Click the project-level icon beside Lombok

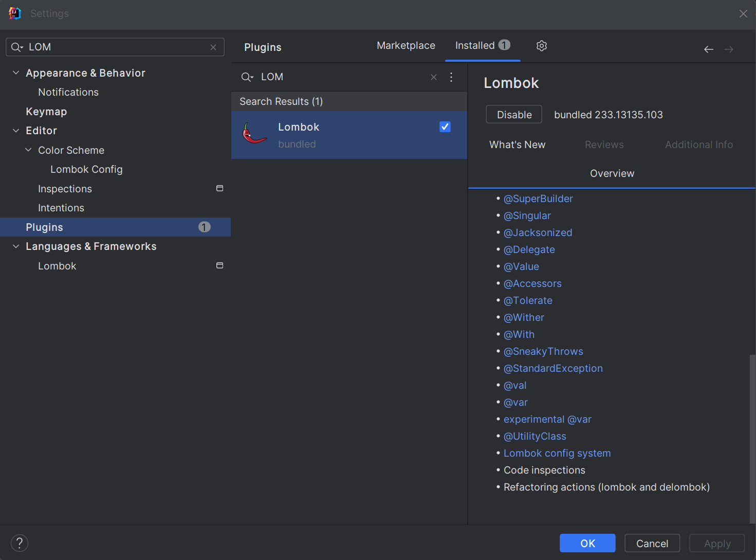coord(219,266)
